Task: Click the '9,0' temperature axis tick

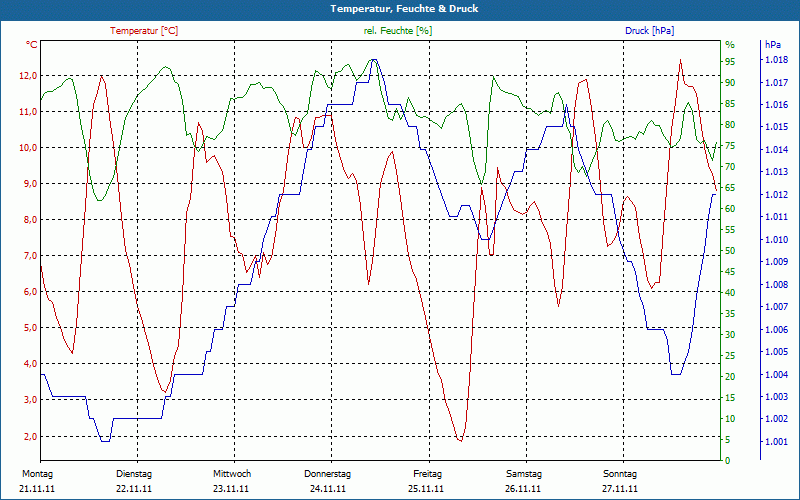Action: point(29,184)
